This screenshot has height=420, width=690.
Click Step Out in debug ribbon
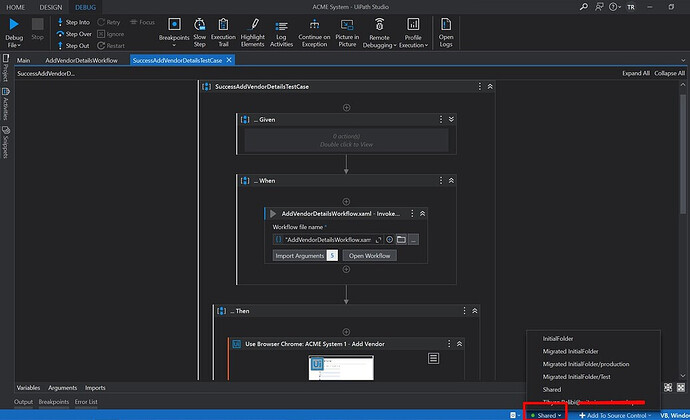[x=73, y=45]
